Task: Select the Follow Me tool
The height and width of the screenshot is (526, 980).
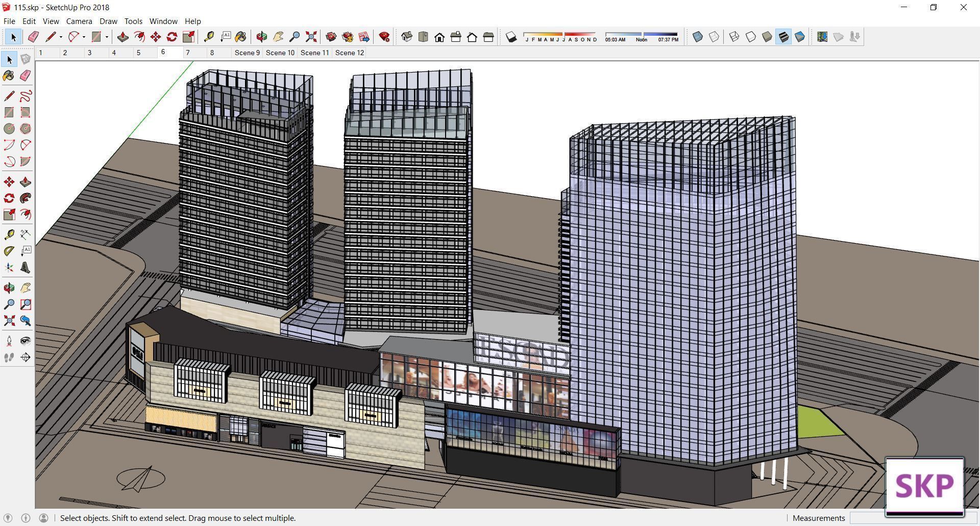Action: [26, 198]
